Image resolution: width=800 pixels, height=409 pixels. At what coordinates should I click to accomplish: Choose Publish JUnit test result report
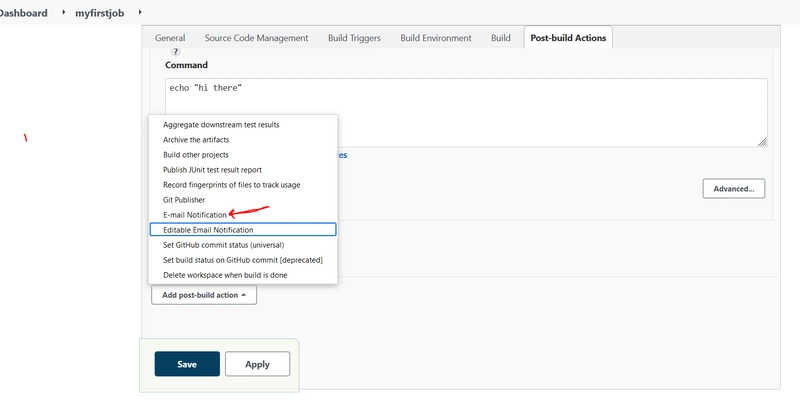[212, 170]
